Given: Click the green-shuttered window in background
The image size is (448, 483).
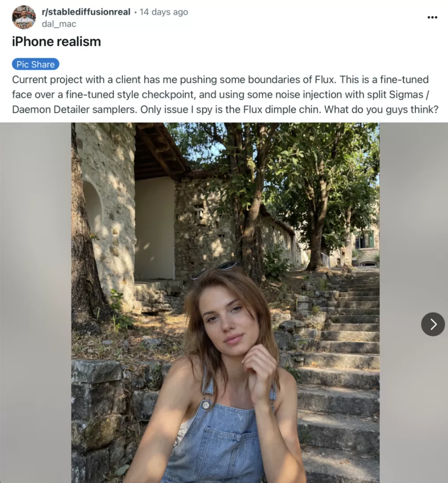Looking at the screenshot, I should coord(365,241).
